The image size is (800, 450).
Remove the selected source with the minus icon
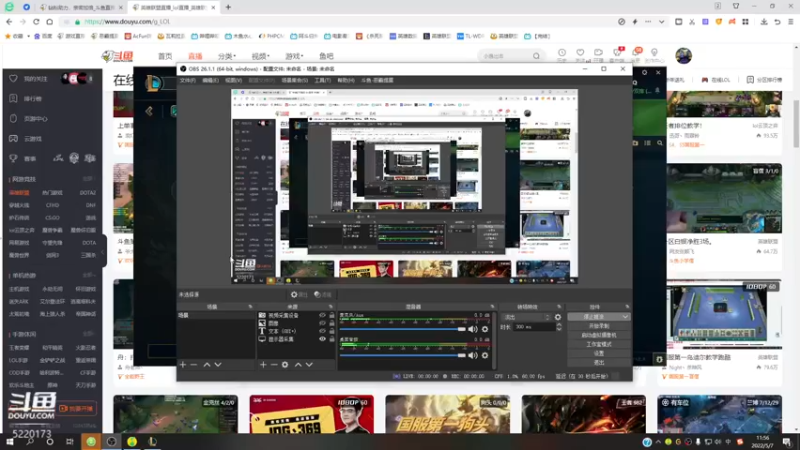point(274,365)
